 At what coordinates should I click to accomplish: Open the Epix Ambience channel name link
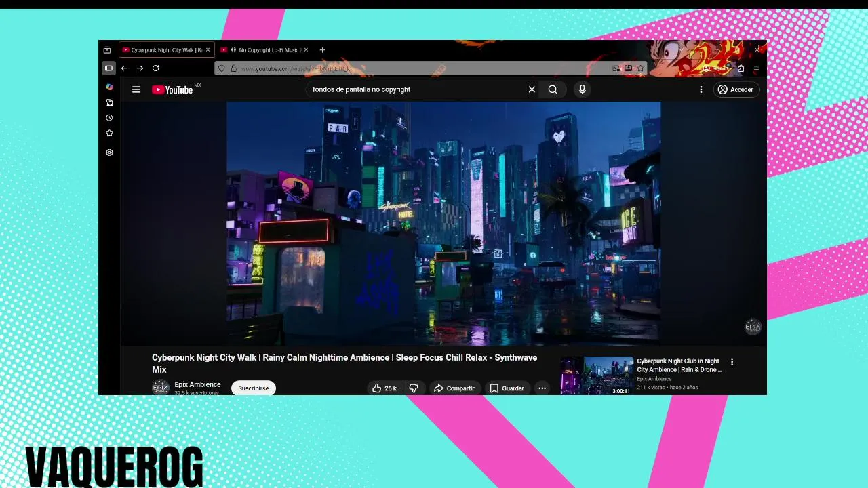coord(197,384)
